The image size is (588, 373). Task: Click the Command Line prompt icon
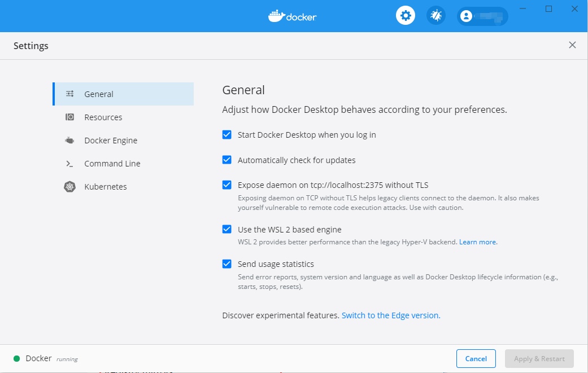69,164
